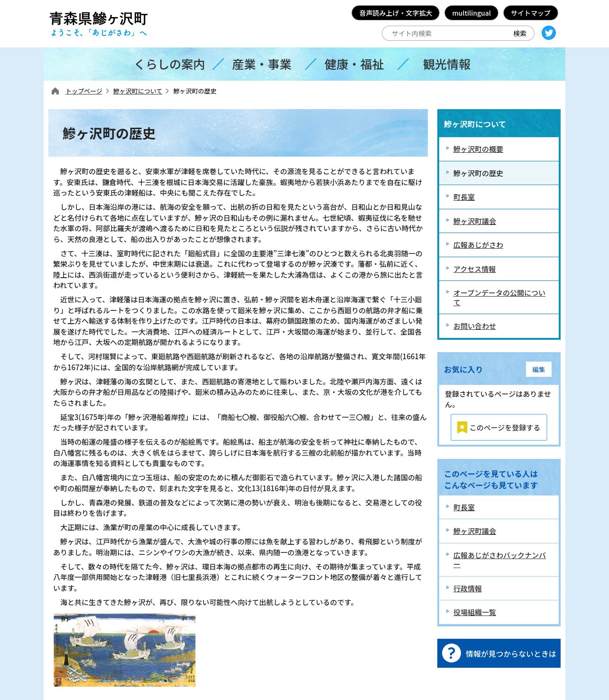
Task: Open 広報あじがさわバックナンバー link
Action: coord(499,560)
